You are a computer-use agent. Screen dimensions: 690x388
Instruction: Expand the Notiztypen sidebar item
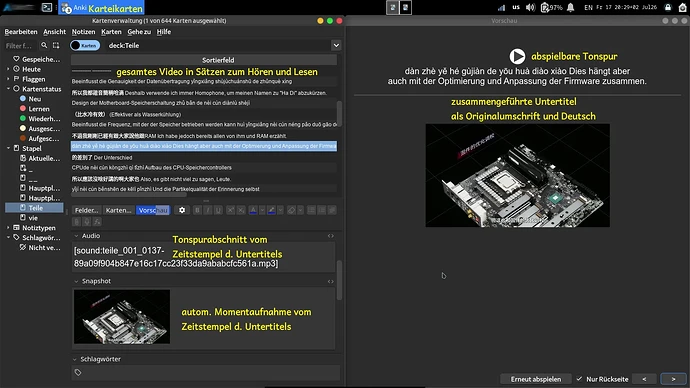tap(8, 228)
